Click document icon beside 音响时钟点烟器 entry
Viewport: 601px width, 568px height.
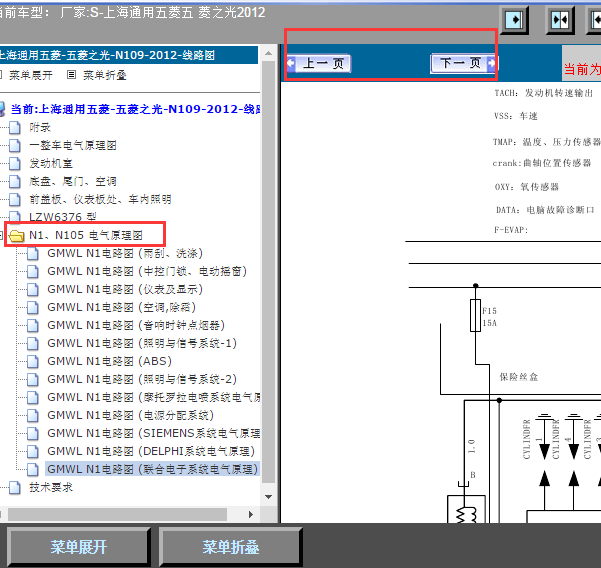[x=33, y=325]
